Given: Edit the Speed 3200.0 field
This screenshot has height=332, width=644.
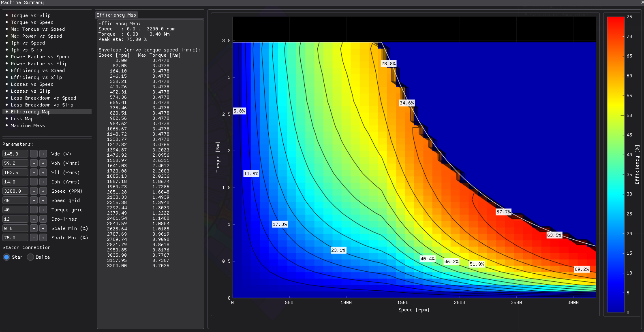Looking at the screenshot, I should 15,191.
